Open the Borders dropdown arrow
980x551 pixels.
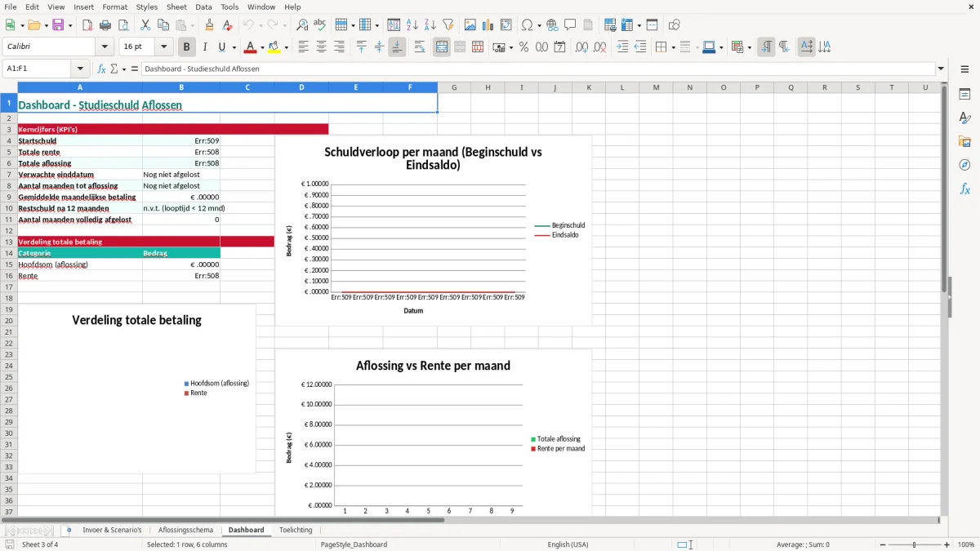click(672, 47)
